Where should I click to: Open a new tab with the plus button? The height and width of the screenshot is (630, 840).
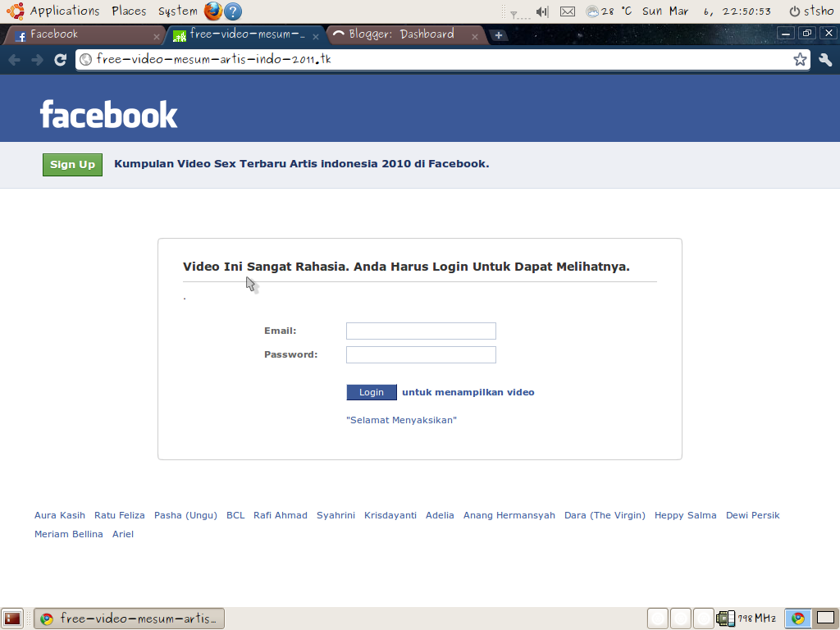[x=498, y=35]
